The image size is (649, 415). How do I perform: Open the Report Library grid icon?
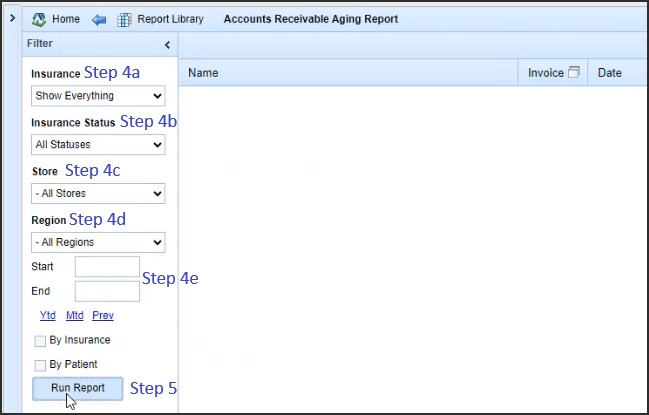[x=124, y=19]
